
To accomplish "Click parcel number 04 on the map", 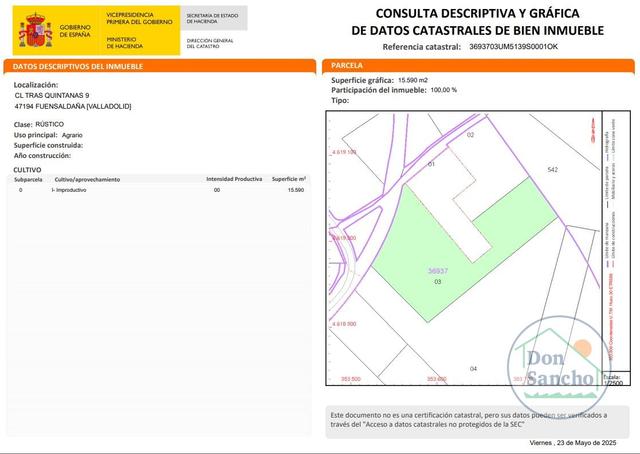I will click(x=473, y=369).
